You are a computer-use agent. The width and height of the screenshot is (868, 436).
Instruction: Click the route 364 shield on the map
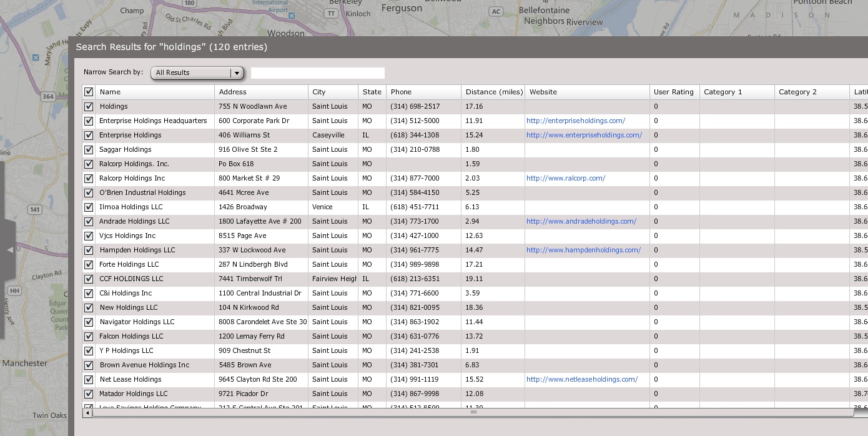point(48,97)
